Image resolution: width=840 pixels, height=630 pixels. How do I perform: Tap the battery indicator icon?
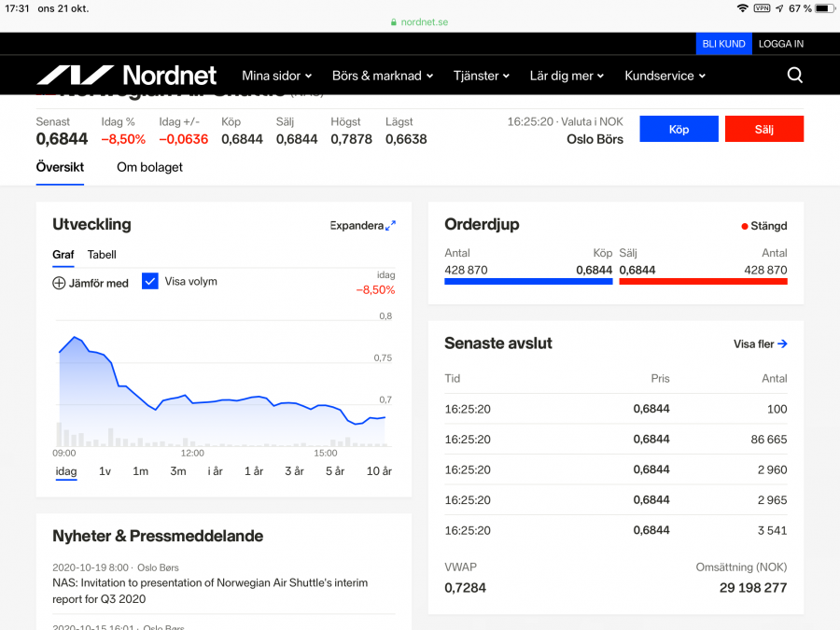[823, 8]
